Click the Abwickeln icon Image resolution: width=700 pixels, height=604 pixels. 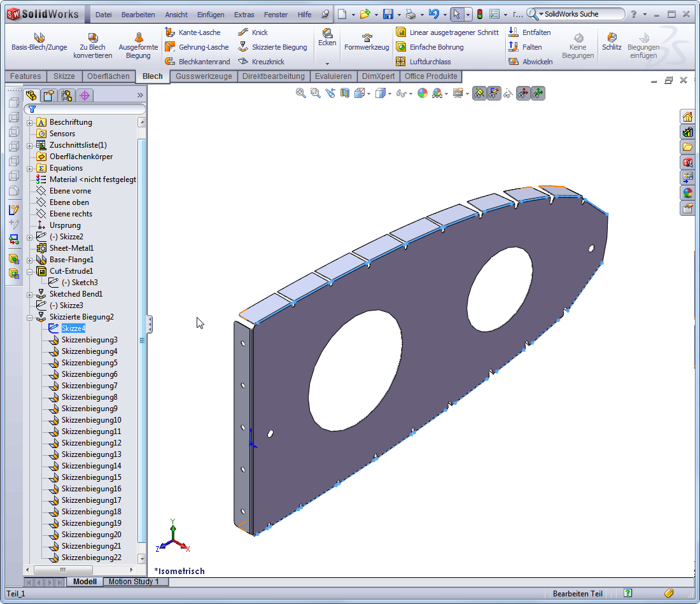(514, 62)
